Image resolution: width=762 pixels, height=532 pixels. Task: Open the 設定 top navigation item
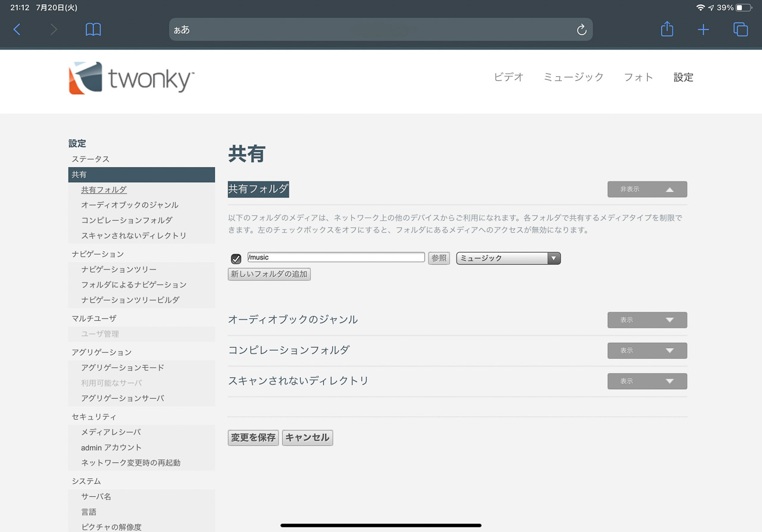pos(683,77)
